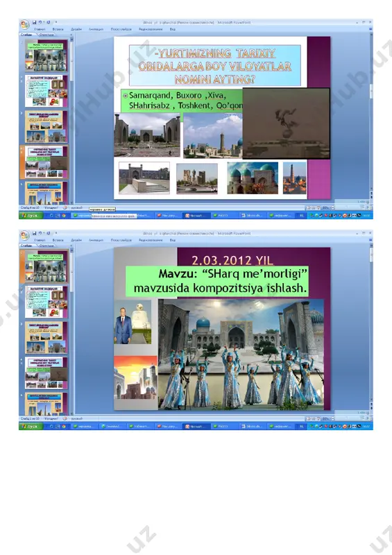Click the Undo icon in the upper window's quick access toolbar

tap(41, 22)
